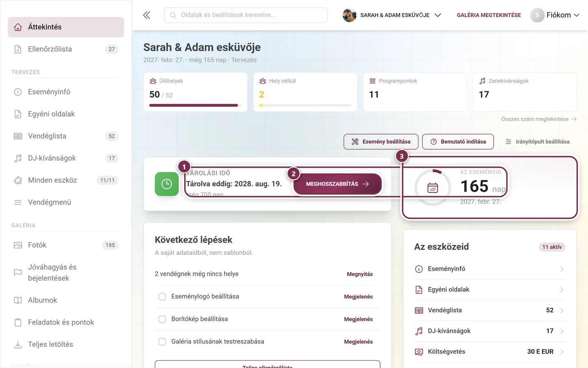Collapse sidebar with double-chevron icon
The width and height of the screenshot is (588, 368).
147,15
